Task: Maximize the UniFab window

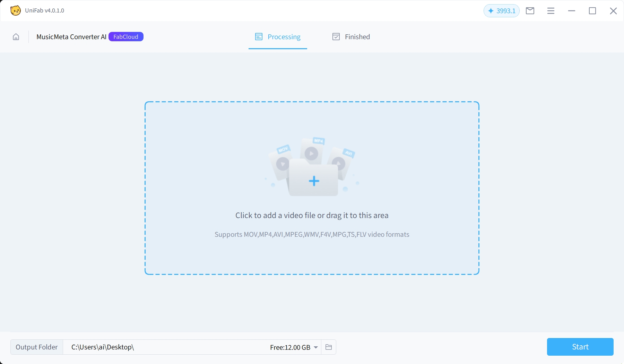Action: pos(592,11)
